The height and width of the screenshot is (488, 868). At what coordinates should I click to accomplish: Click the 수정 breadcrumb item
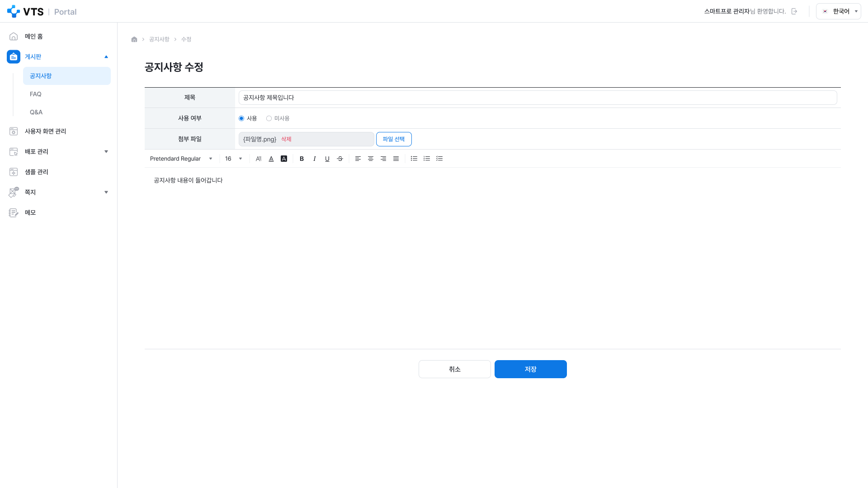point(186,39)
